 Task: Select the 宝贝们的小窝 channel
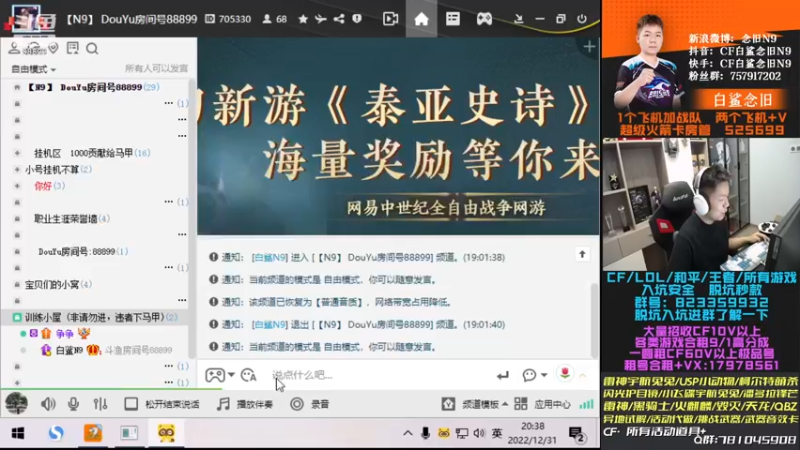(x=58, y=285)
